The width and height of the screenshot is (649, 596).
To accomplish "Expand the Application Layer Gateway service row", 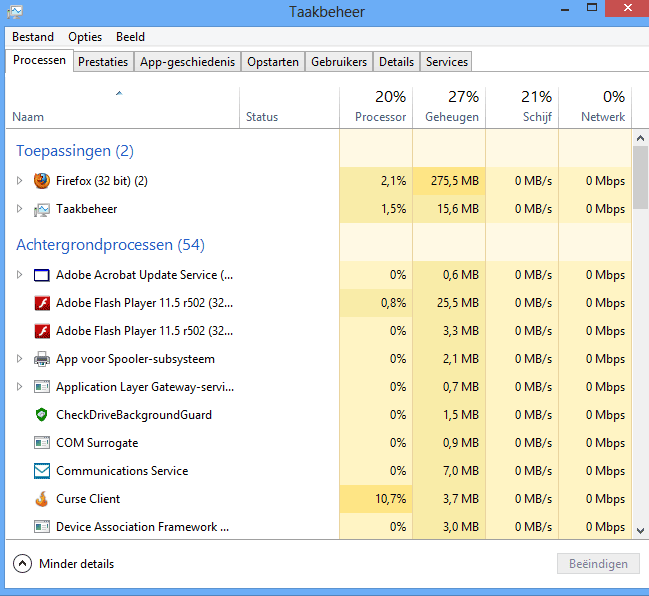I will point(19,387).
